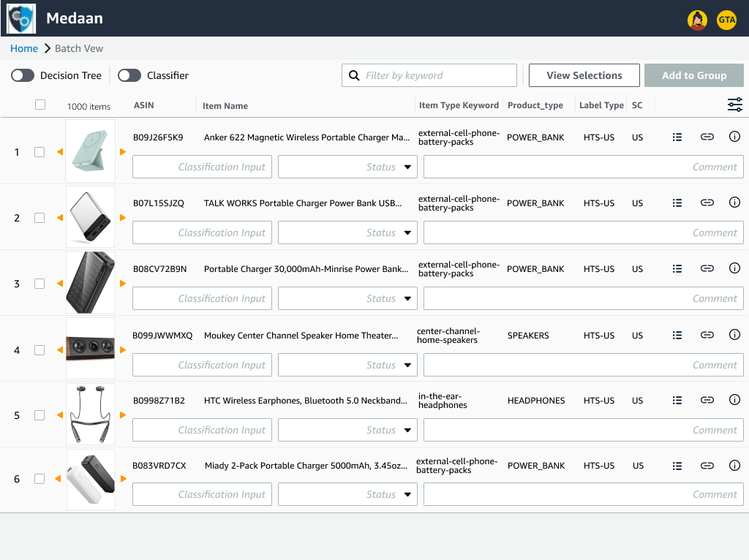
Task: Open Status dropdown for TALK WORKS row
Action: tap(347, 232)
